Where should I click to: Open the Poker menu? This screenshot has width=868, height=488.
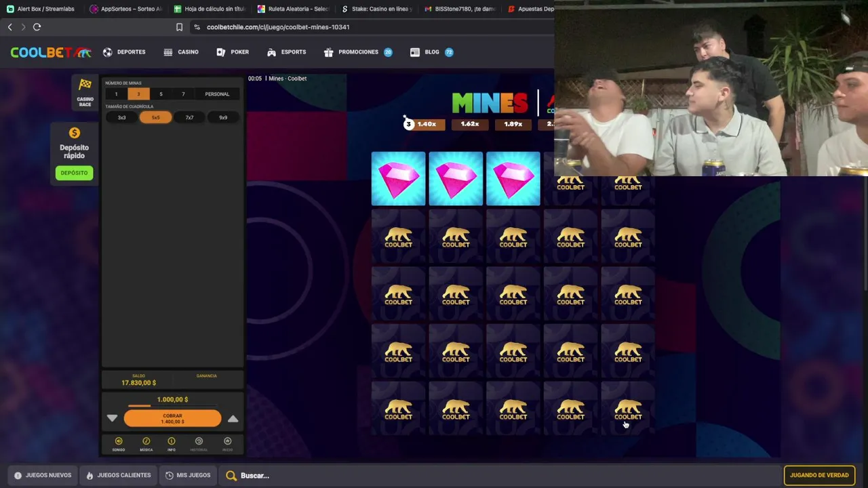233,52
